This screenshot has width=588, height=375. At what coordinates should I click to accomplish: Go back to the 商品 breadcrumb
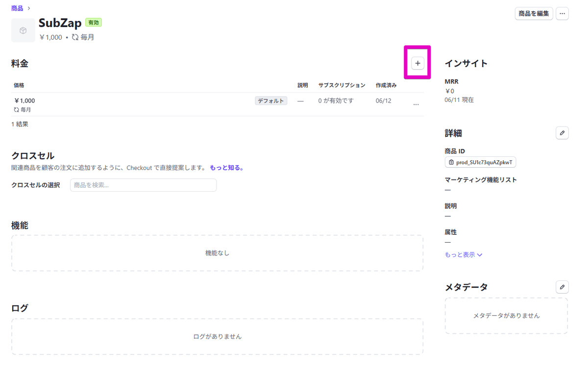[17, 8]
